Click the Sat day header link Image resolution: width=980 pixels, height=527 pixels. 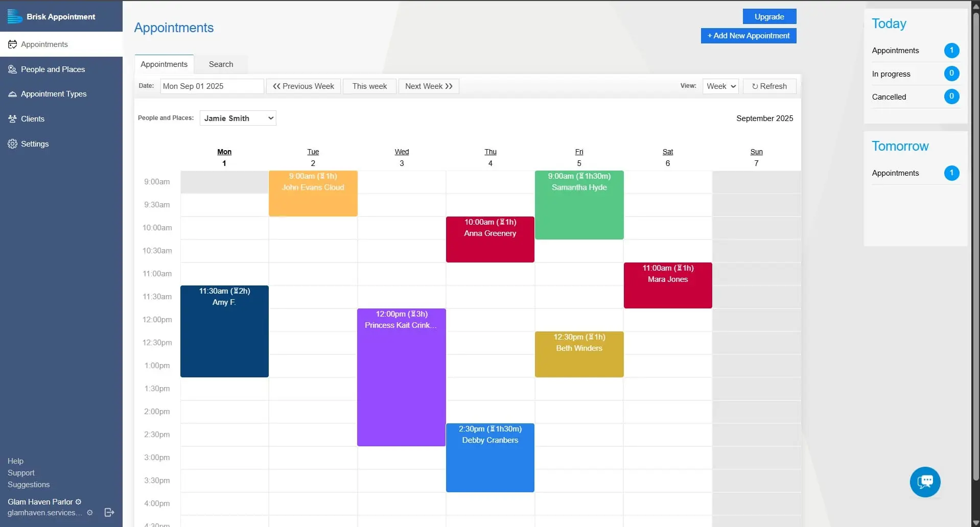coord(668,152)
